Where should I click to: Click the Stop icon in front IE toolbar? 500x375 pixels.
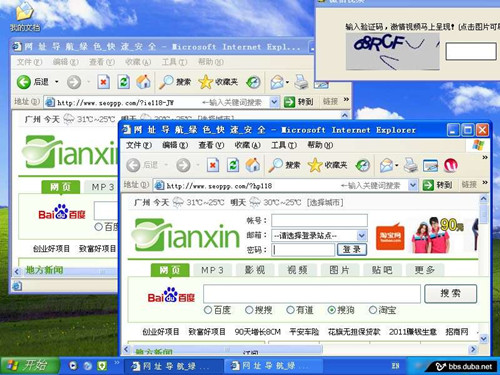(x=213, y=165)
